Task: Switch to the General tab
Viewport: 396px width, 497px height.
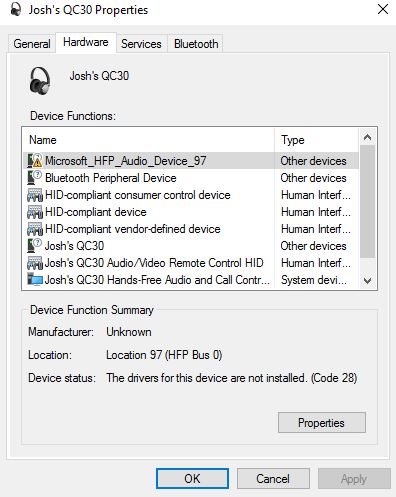Action: pyautogui.click(x=32, y=44)
